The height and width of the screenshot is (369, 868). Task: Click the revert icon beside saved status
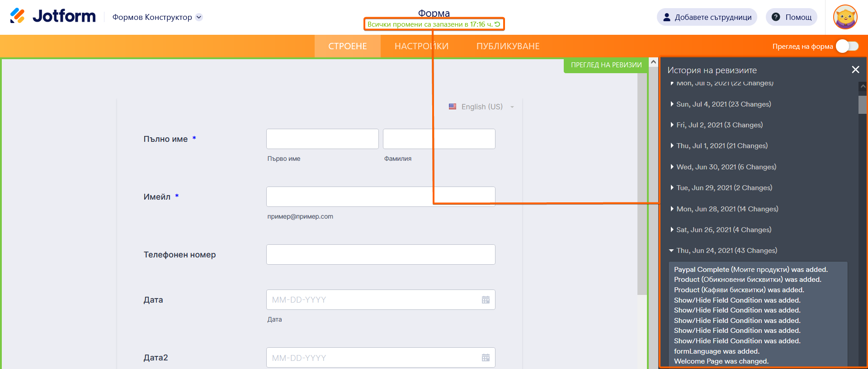(497, 24)
